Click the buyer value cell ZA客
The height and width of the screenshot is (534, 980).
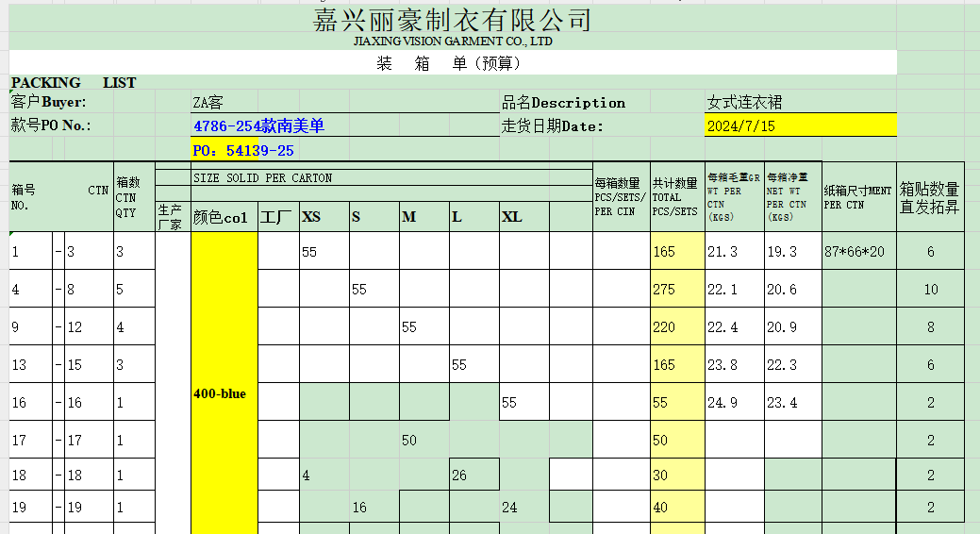(x=208, y=103)
